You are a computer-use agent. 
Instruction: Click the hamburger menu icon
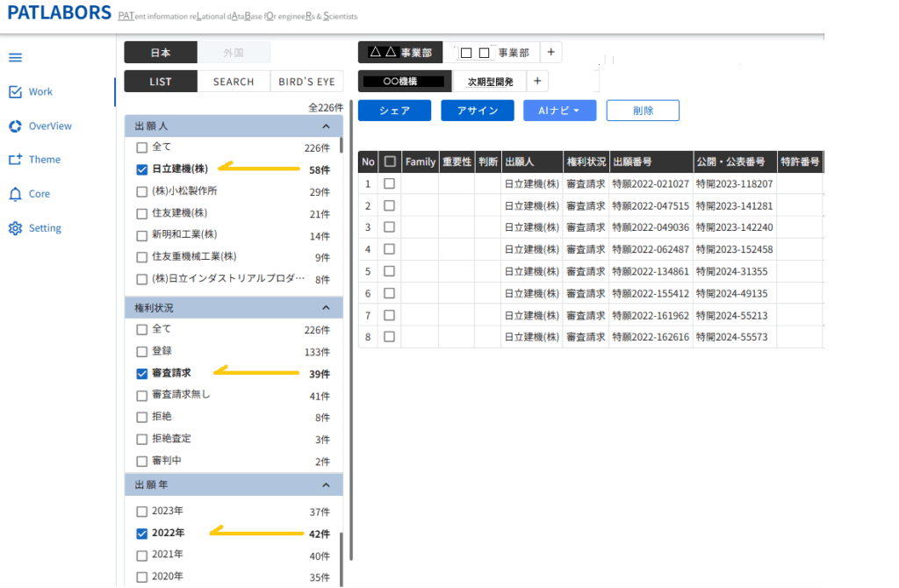15,58
